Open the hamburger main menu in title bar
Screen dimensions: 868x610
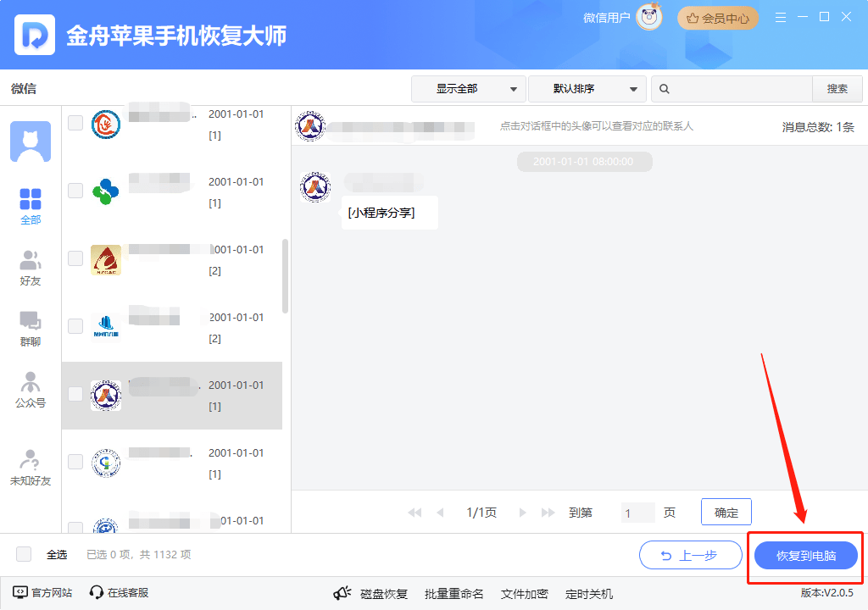(x=781, y=17)
